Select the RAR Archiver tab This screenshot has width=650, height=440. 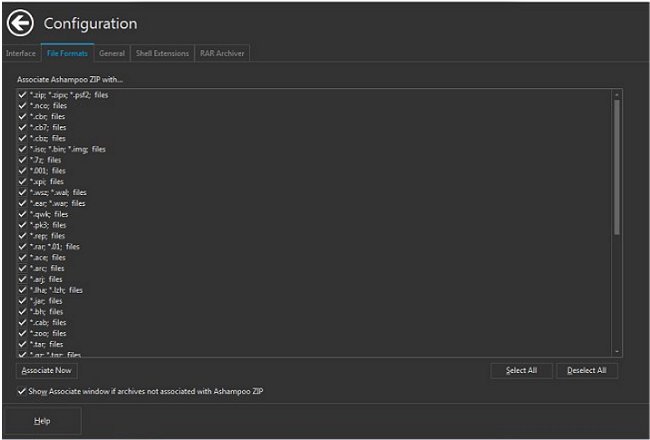click(220, 53)
